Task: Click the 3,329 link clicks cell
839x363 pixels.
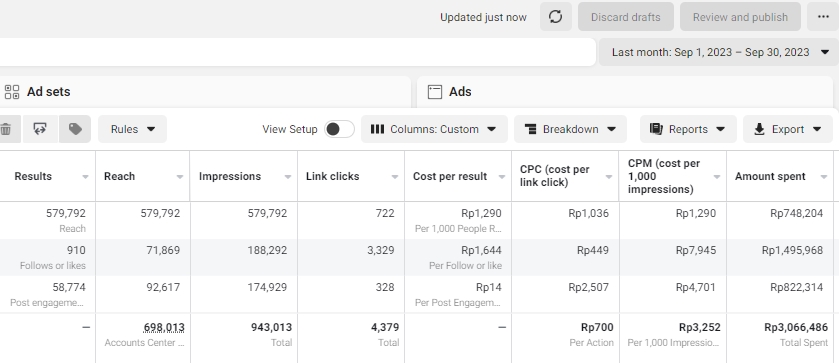Action: (380, 250)
